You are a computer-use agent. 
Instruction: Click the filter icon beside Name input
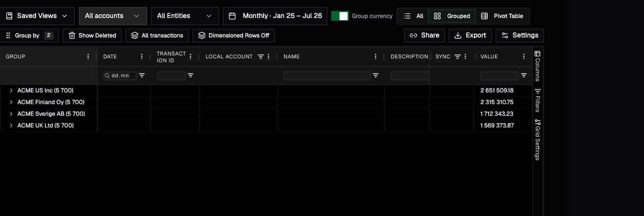[x=376, y=76]
